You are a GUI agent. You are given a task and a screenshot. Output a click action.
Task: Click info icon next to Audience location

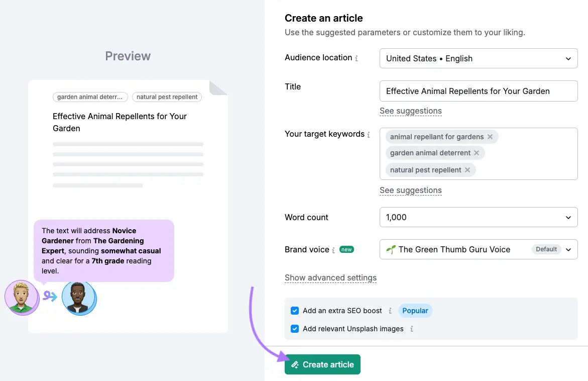tap(357, 58)
